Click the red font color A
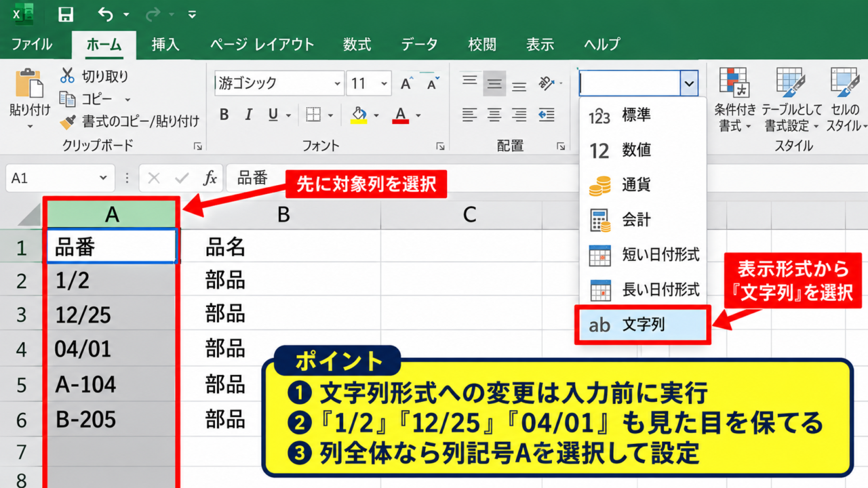The image size is (868, 488). [x=401, y=115]
